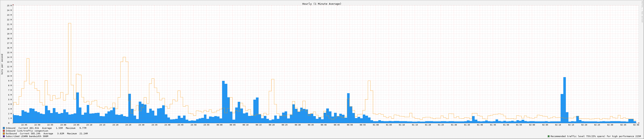644x139 pixels.
Task: Click the 'Inbound link/traffic congestion' legend text
Action: 27,131
